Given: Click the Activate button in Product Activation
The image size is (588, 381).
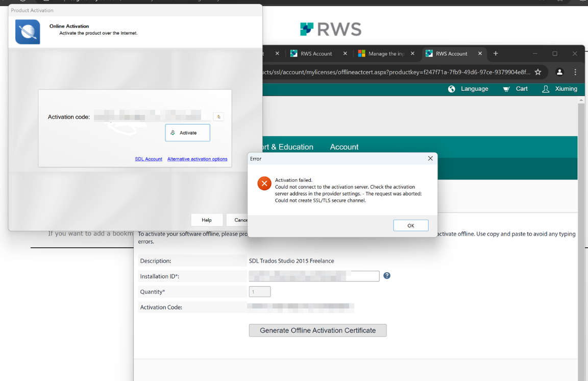Looking at the screenshot, I should tap(187, 133).
